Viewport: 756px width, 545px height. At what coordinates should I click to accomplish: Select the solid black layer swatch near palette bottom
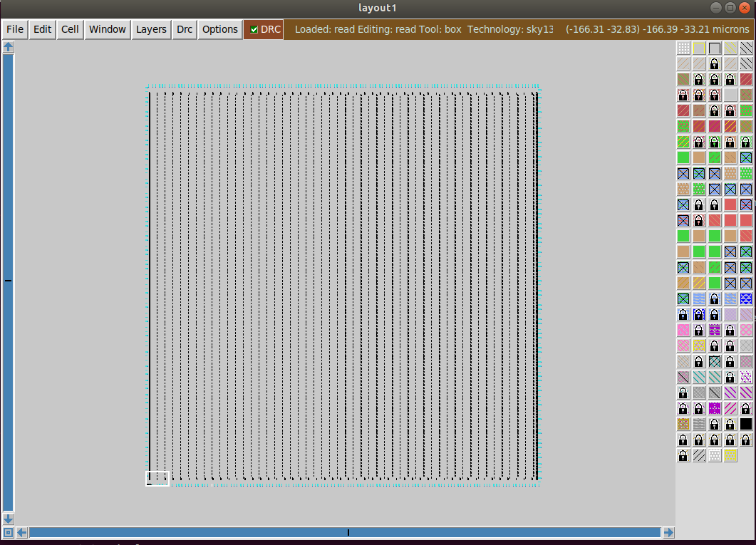click(746, 424)
